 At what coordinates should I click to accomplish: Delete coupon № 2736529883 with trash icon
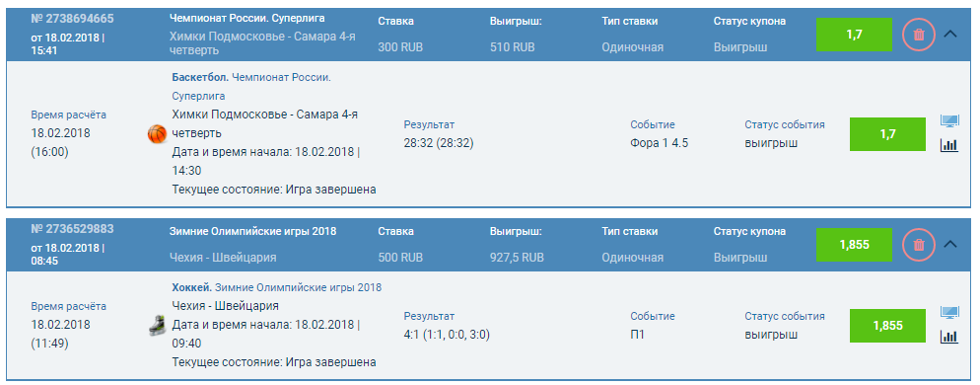(x=918, y=245)
